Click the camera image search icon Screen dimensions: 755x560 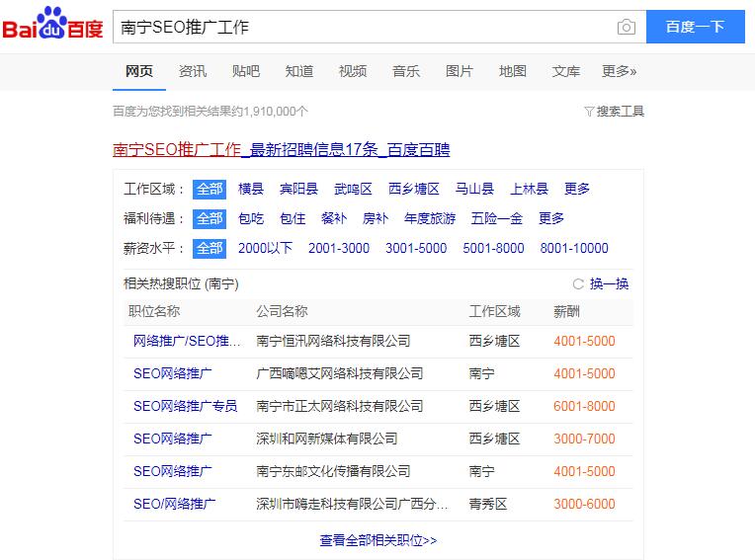pos(626,28)
